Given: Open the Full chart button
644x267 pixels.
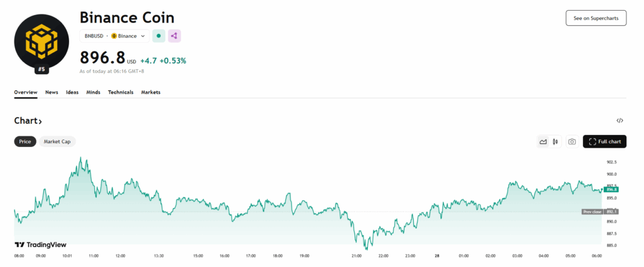Looking at the screenshot, I should (x=604, y=142).
